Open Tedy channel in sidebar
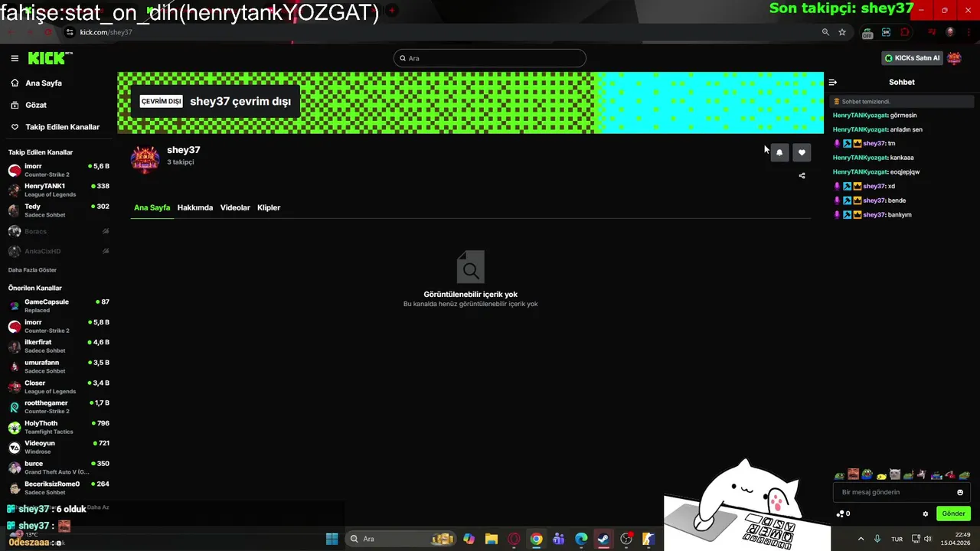The height and width of the screenshot is (551, 980). [59, 210]
